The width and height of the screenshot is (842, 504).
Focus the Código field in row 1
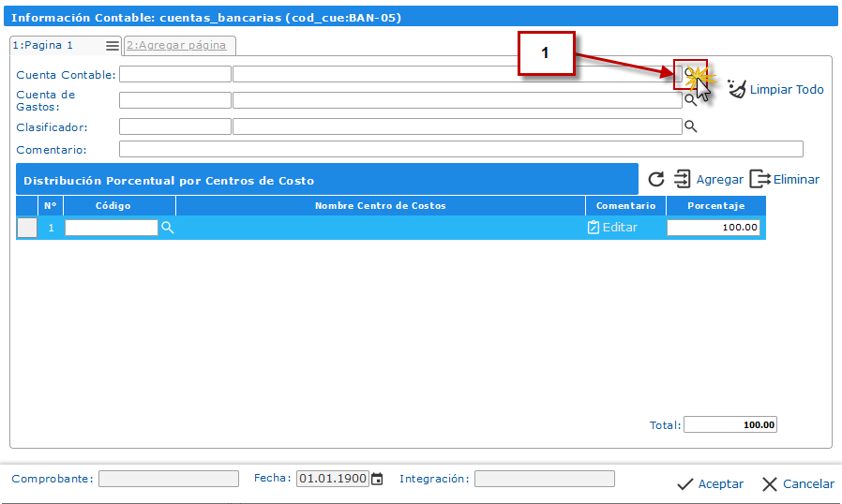[x=112, y=228]
